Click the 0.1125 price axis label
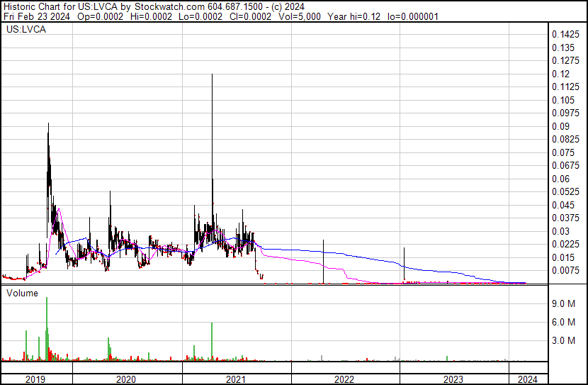The height and width of the screenshot is (385, 588). (x=565, y=87)
